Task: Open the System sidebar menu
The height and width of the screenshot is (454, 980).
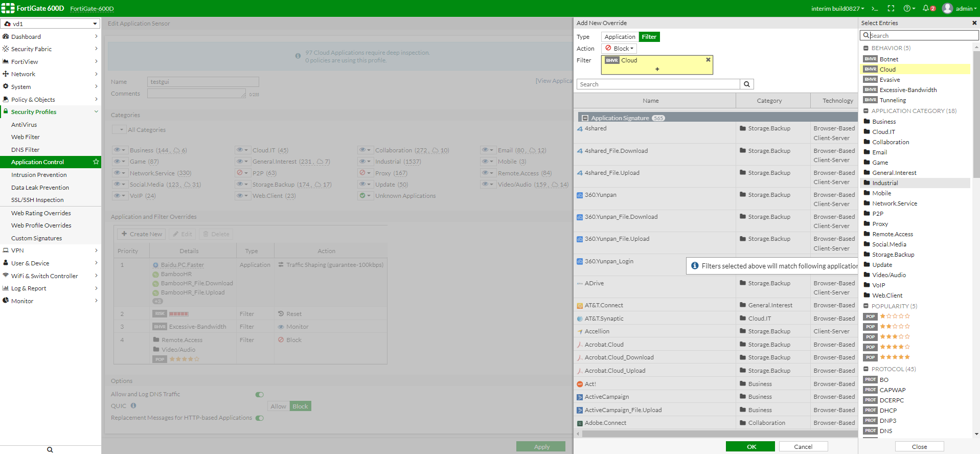Action: coord(50,87)
